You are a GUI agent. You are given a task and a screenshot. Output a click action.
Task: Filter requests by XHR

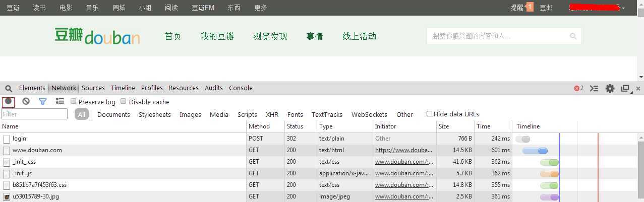coord(272,114)
